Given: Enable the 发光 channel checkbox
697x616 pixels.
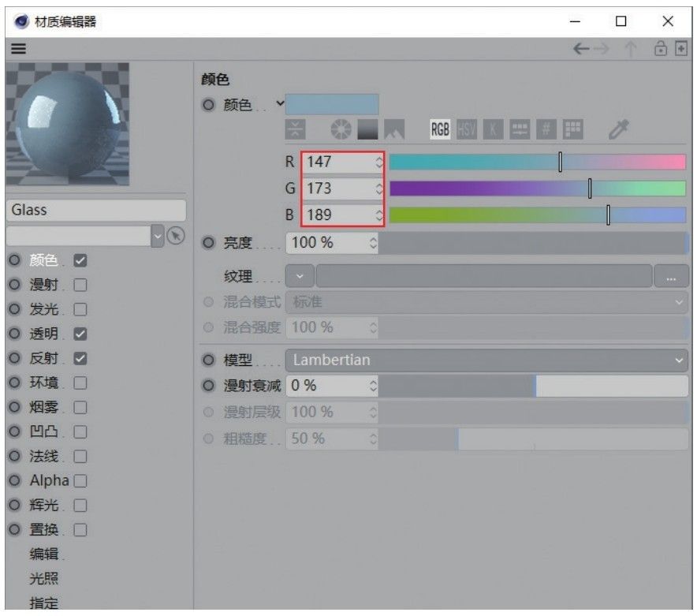Looking at the screenshot, I should click(x=80, y=309).
